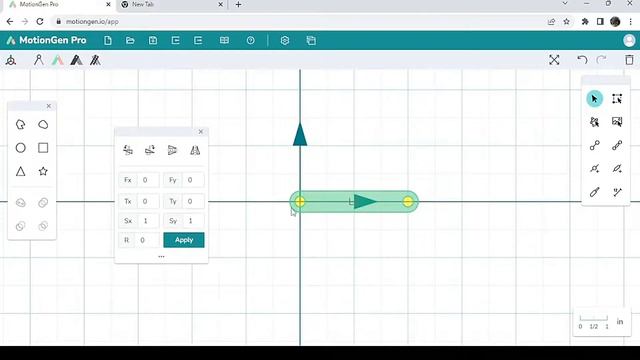Select the circle shape tool
Screen dimensions: 640x360
[20, 148]
